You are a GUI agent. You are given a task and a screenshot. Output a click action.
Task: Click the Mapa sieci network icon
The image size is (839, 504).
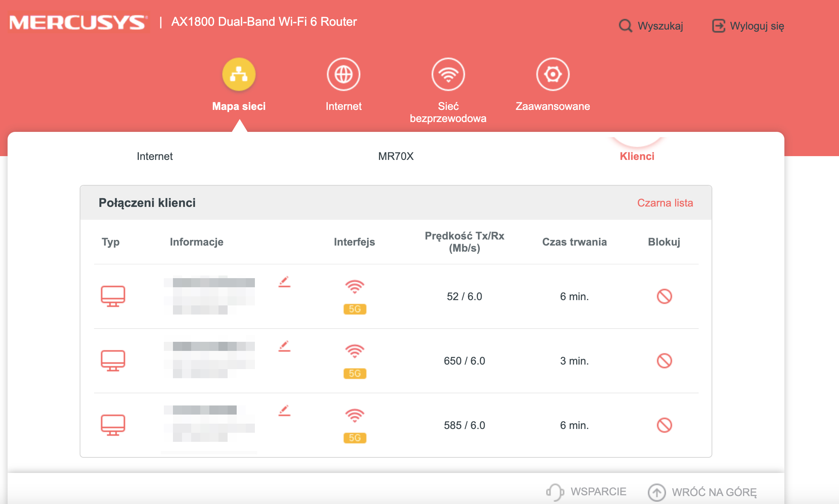click(x=239, y=74)
